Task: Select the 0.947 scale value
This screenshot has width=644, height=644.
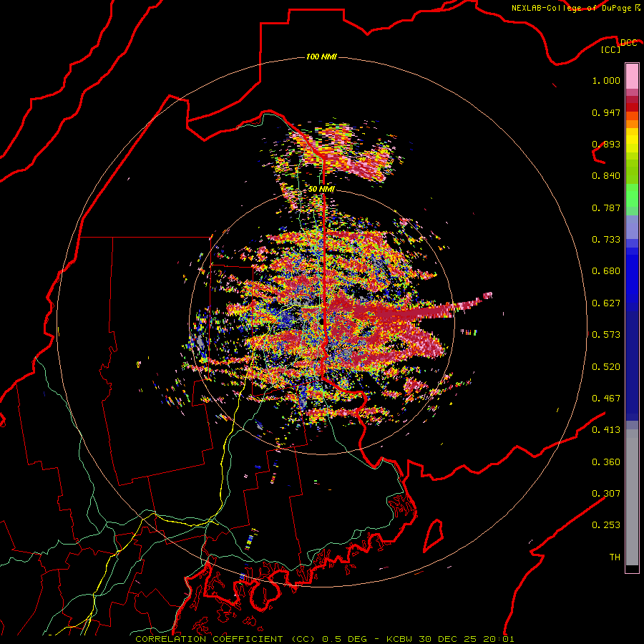Action: (x=606, y=112)
